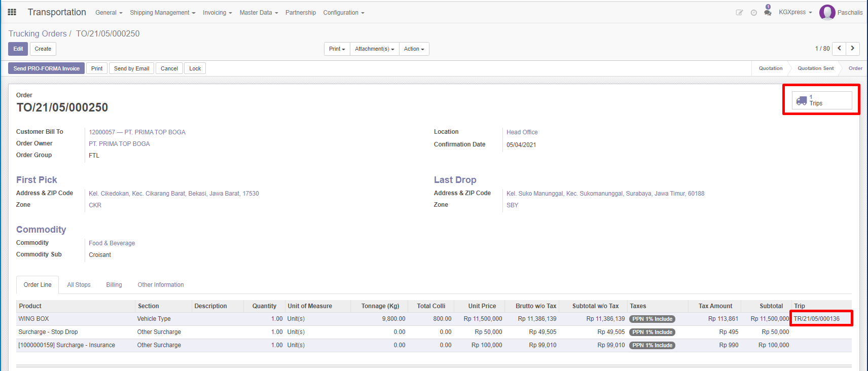Click the Cancel button
The height and width of the screenshot is (371, 868).
169,68
